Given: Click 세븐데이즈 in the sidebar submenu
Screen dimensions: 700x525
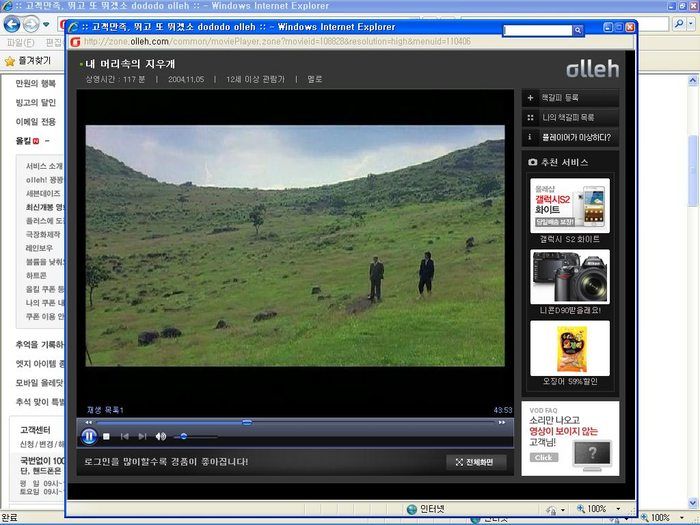Looking at the screenshot, I should coord(43,193).
